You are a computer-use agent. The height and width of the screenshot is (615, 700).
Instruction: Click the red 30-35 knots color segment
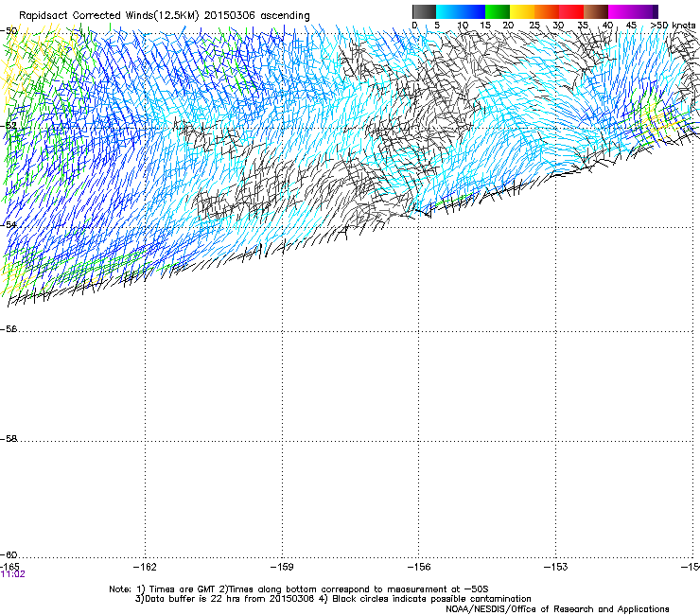pyautogui.click(x=571, y=11)
